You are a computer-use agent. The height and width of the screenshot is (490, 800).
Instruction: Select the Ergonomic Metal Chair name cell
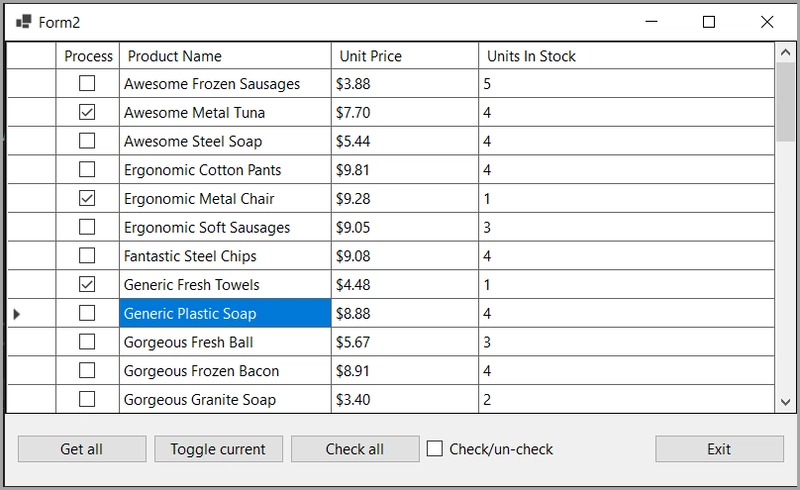point(225,199)
